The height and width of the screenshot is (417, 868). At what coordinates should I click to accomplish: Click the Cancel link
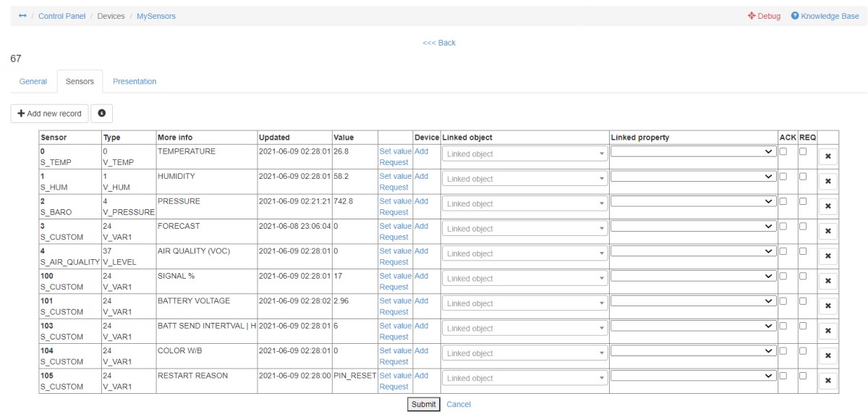(x=459, y=405)
